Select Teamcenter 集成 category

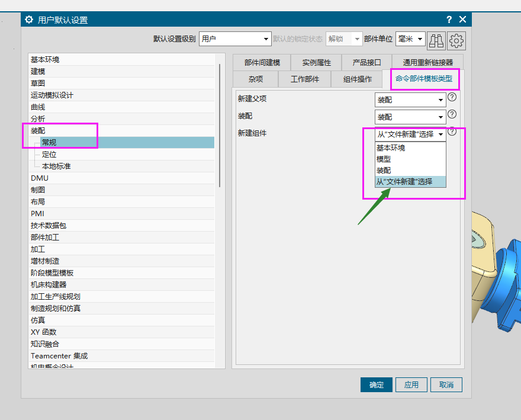tap(121, 356)
